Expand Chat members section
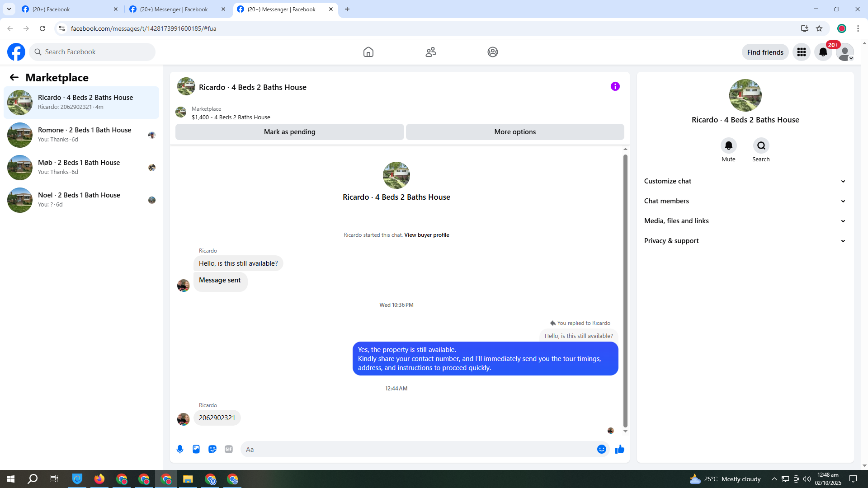 point(745,201)
